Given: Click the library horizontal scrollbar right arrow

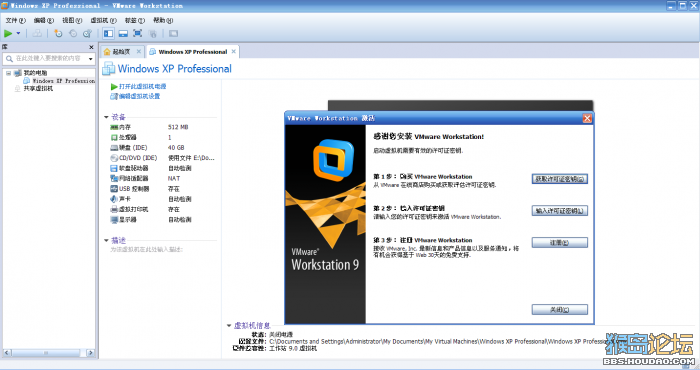Looking at the screenshot, I should [x=90, y=353].
